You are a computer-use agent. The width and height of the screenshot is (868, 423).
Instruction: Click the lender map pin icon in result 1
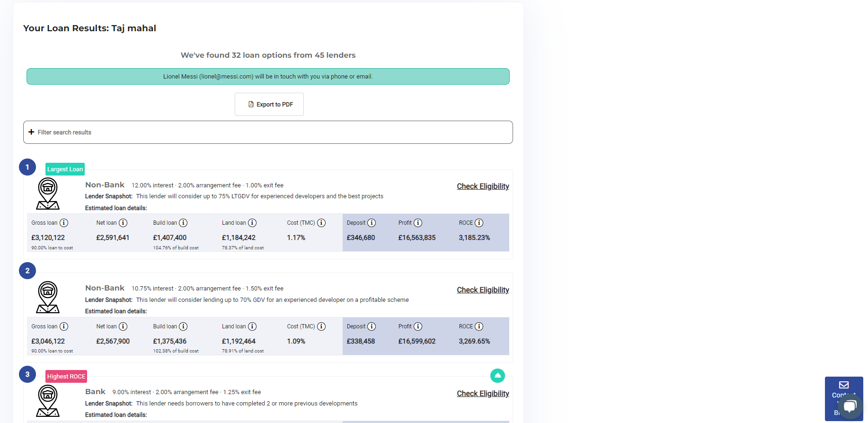[x=48, y=194]
